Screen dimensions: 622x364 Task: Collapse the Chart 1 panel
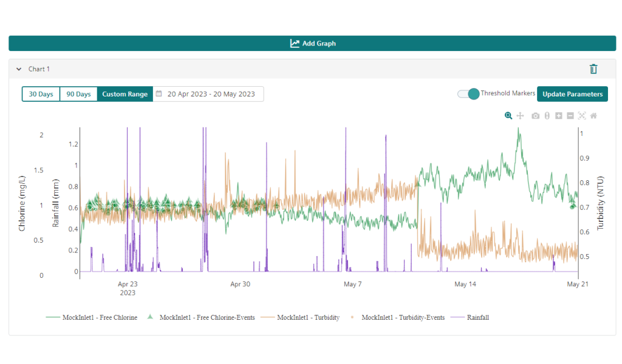click(x=19, y=69)
